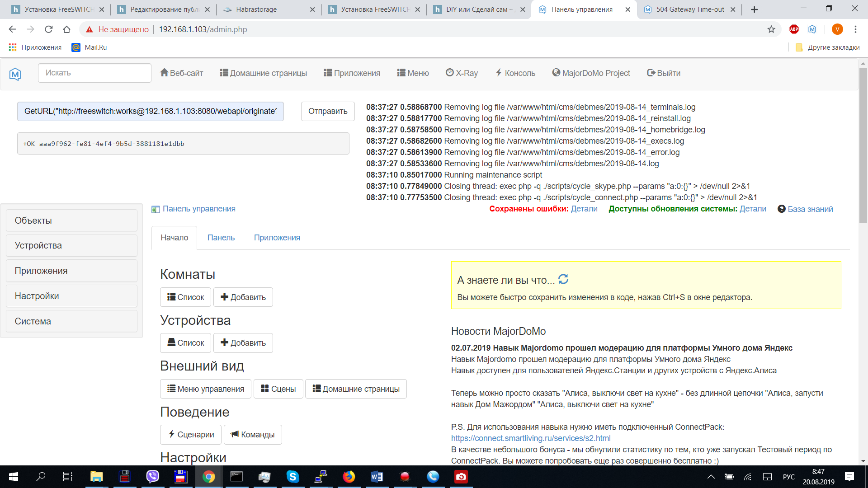Open the notification center icon
Viewport: 868px width, 488px height.
tap(849, 477)
